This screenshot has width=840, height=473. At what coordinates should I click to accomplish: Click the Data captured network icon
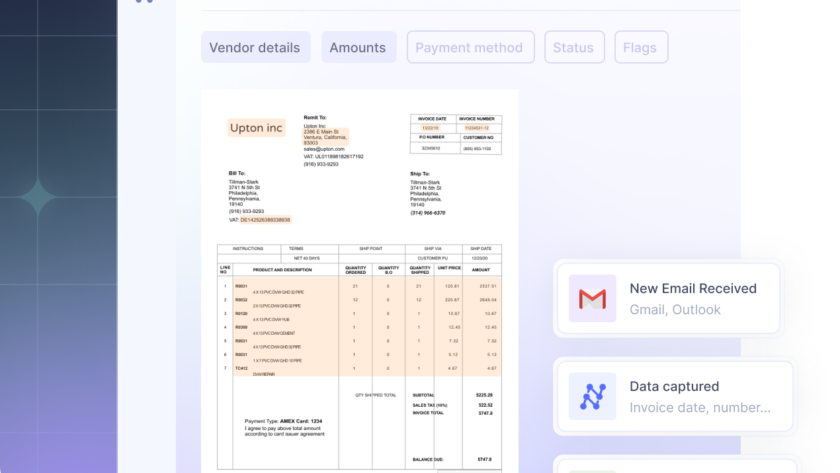(x=592, y=396)
